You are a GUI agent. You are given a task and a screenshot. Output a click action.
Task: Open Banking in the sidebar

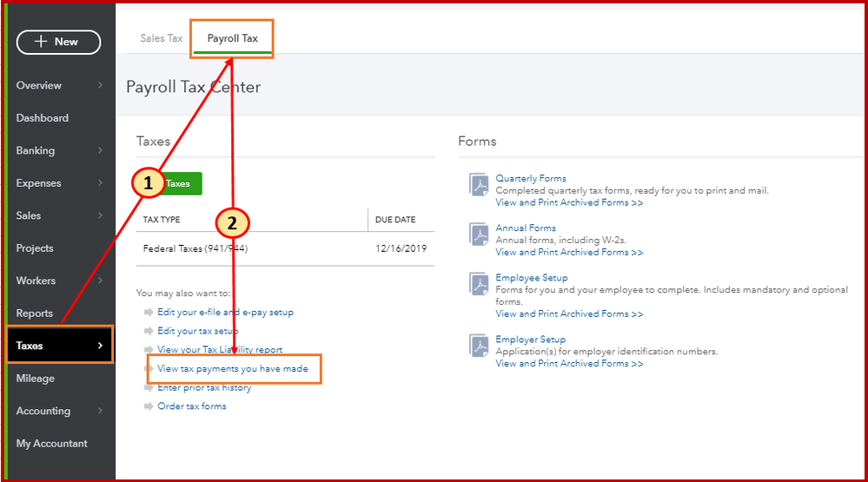pos(36,150)
